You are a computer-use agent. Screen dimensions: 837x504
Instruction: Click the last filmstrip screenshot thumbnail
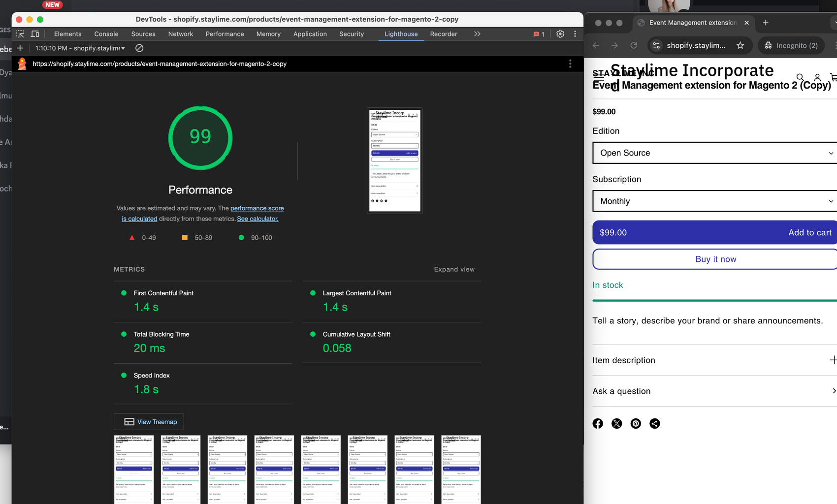pyautogui.click(x=461, y=470)
